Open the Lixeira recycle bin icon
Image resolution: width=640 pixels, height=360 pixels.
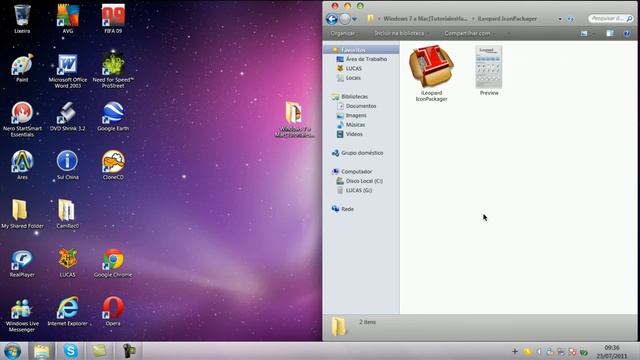pyautogui.click(x=22, y=19)
